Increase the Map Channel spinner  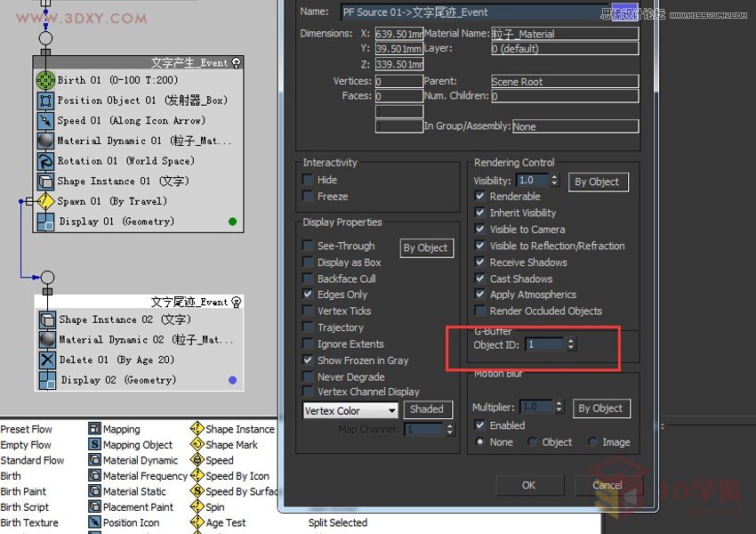click(449, 426)
